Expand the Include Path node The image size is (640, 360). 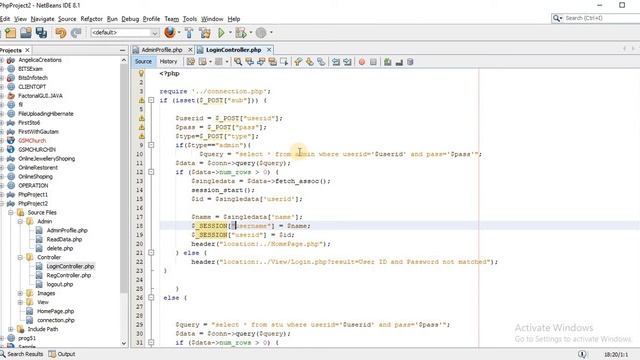pyautogui.click(x=11, y=329)
